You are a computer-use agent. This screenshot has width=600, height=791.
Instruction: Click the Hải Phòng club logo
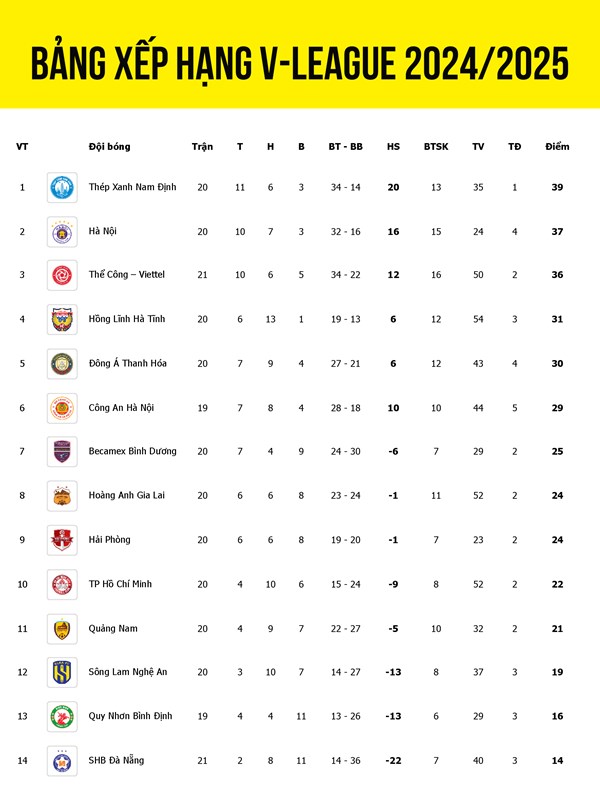pos(62,540)
